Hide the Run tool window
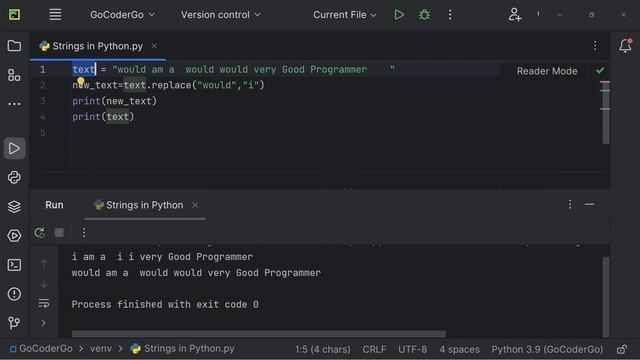The width and height of the screenshot is (640, 360). [x=589, y=204]
